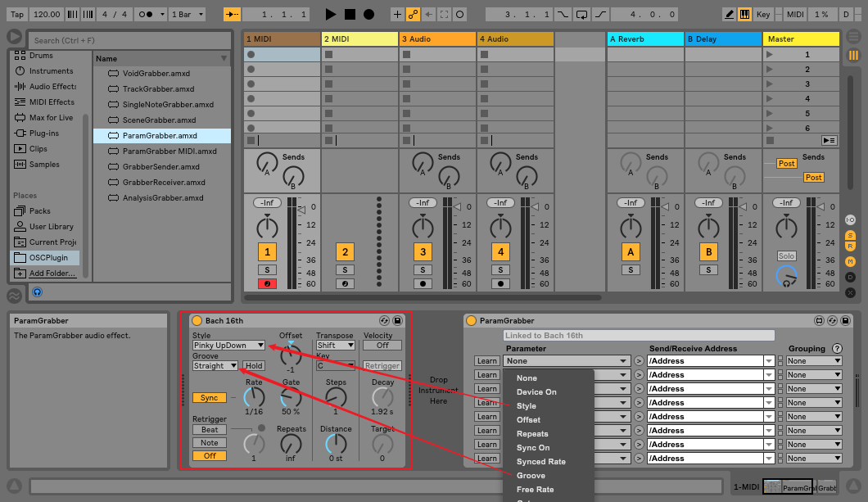Toggle ParamGrabber device activator
The width and height of the screenshot is (868, 502).
coord(471,320)
